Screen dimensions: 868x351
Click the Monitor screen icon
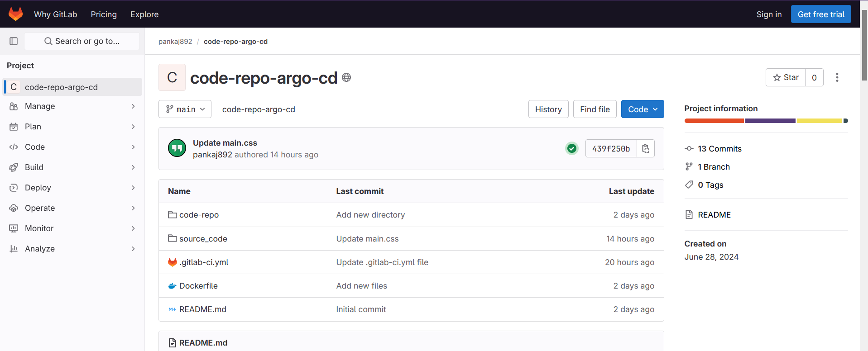(x=14, y=228)
